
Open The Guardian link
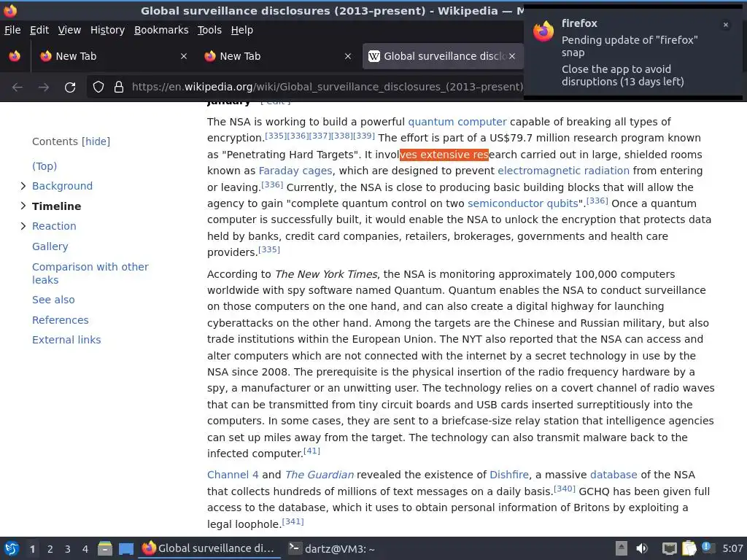(320, 475)
